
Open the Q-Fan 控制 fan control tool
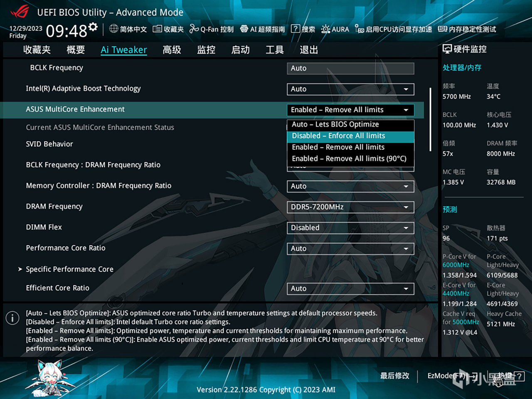211,29
